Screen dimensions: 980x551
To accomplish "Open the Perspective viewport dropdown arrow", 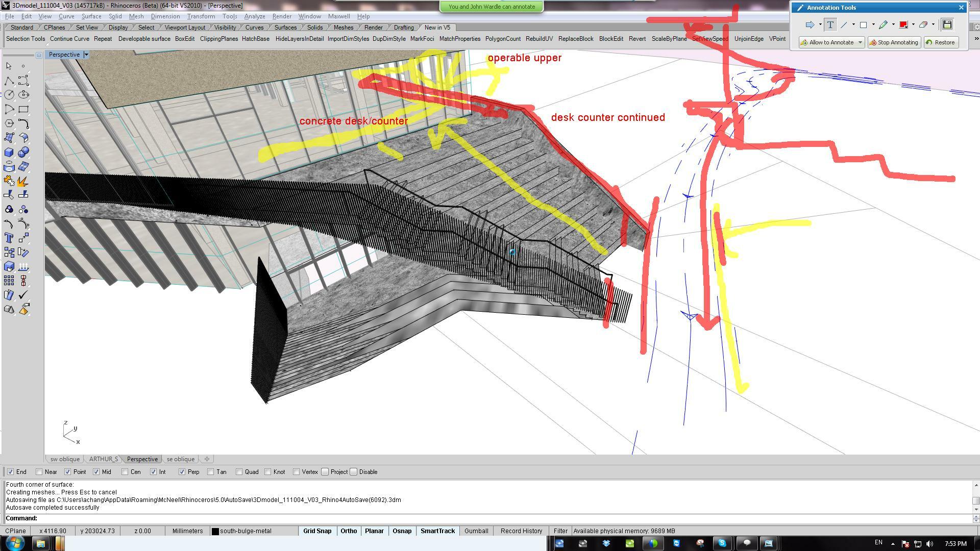I will tap(86, 55).
